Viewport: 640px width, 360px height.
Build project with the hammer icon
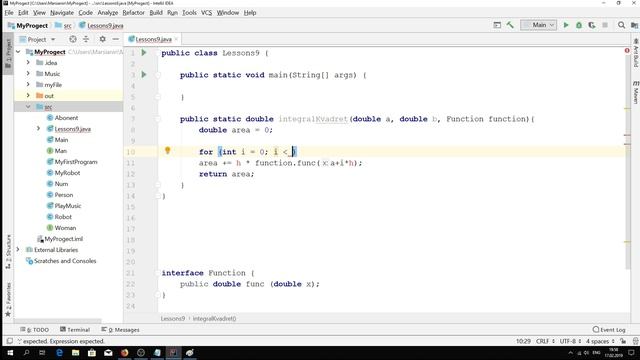(510, 25)
